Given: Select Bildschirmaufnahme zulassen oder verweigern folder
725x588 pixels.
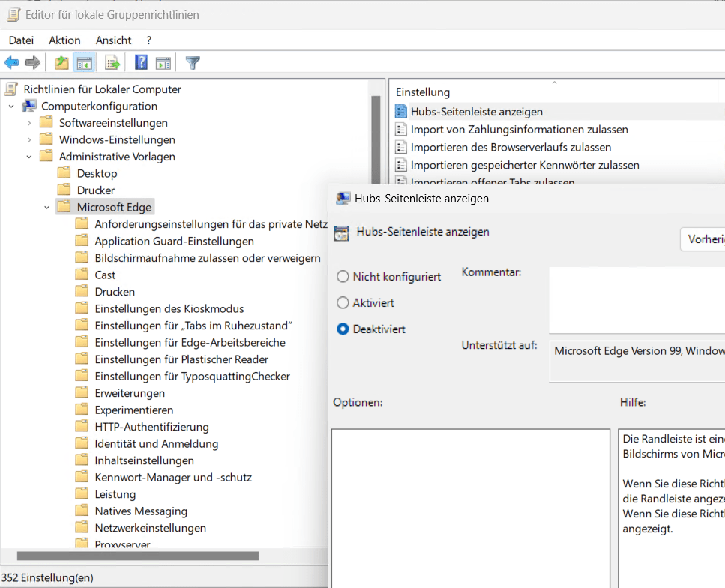Looking at the screenshot, I should point(208,258).
